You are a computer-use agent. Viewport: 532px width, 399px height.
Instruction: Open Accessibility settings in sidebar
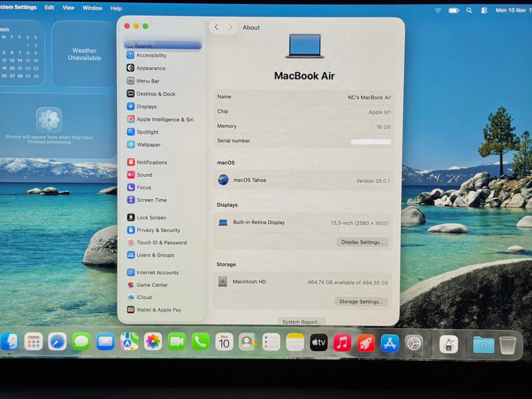click(151, 55)
